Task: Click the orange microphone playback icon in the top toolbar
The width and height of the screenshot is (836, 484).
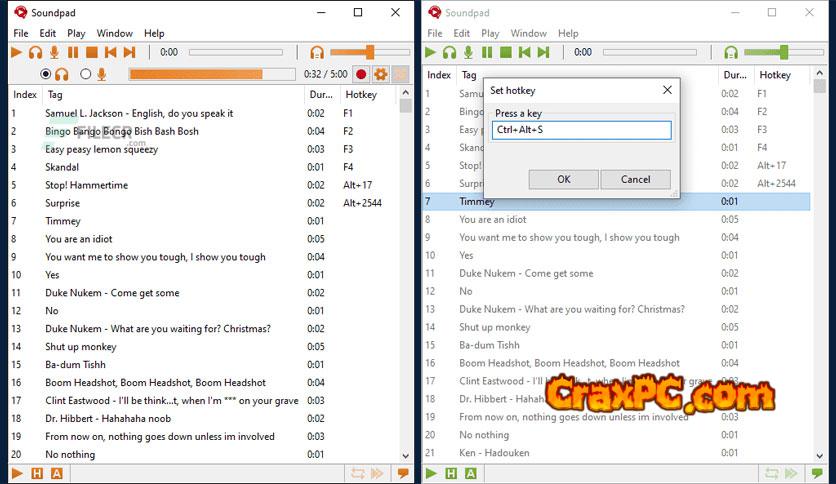Action: click(x=54, y=52)
